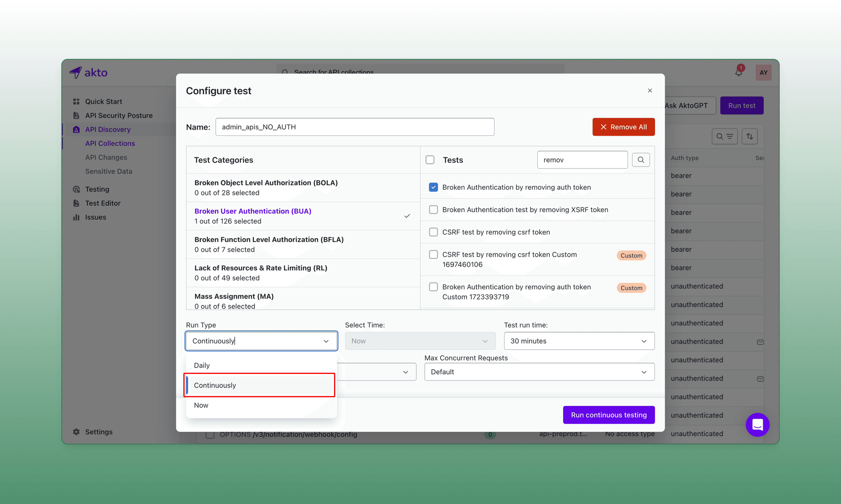Image resolution: width=841 pixels, height=504 pixels.
Task: Uncheck Broken Authentication by removing auth token
Action: 433,187
